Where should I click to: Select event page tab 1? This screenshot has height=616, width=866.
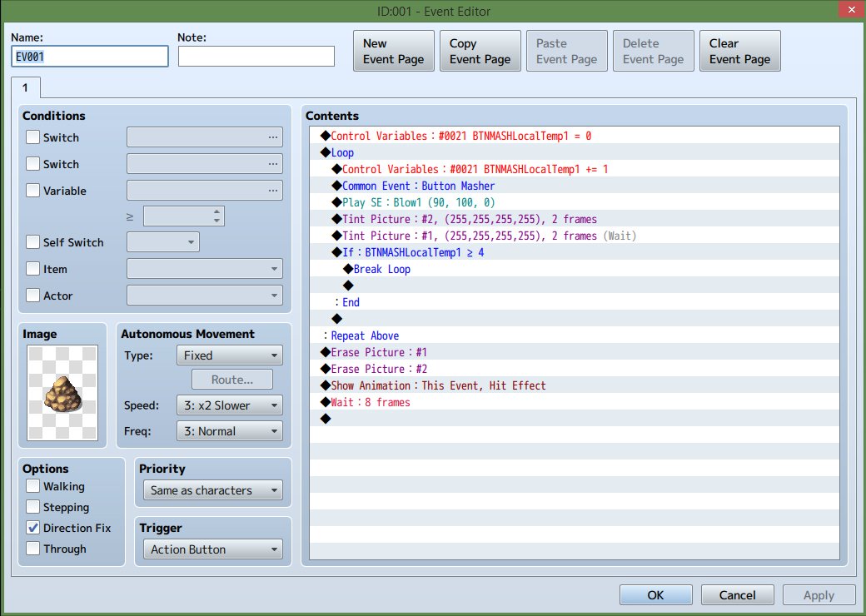[26, 87]
